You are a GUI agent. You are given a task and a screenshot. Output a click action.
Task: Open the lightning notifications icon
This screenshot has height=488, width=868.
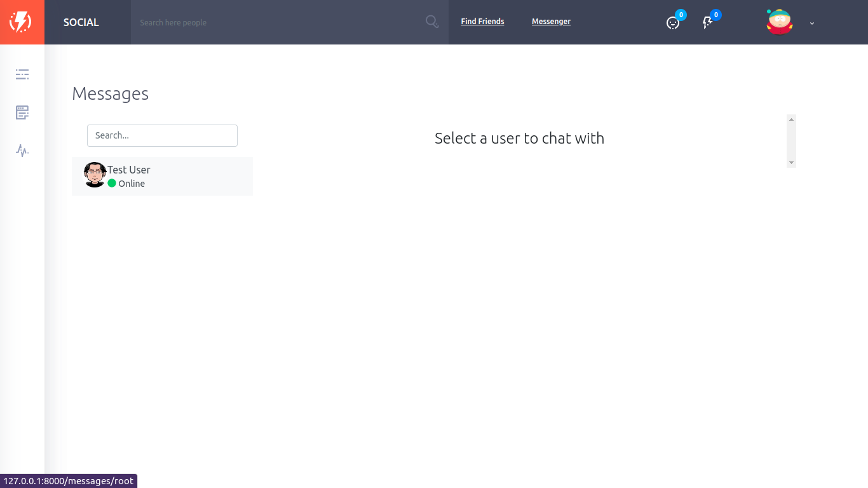(x=707, y=23)
